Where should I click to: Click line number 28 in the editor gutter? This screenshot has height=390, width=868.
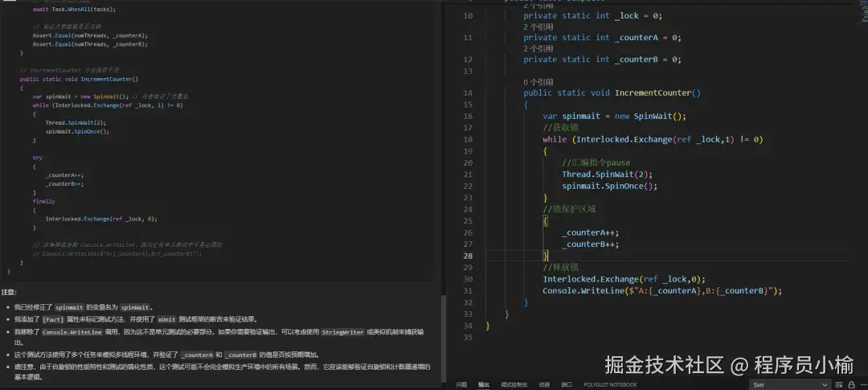point(467,256)
